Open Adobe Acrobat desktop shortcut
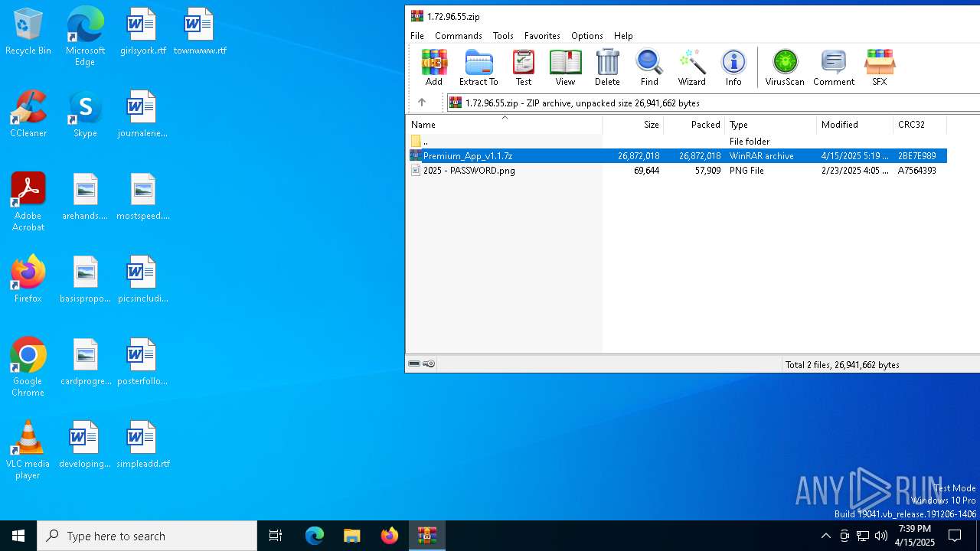 click(28, 202)
